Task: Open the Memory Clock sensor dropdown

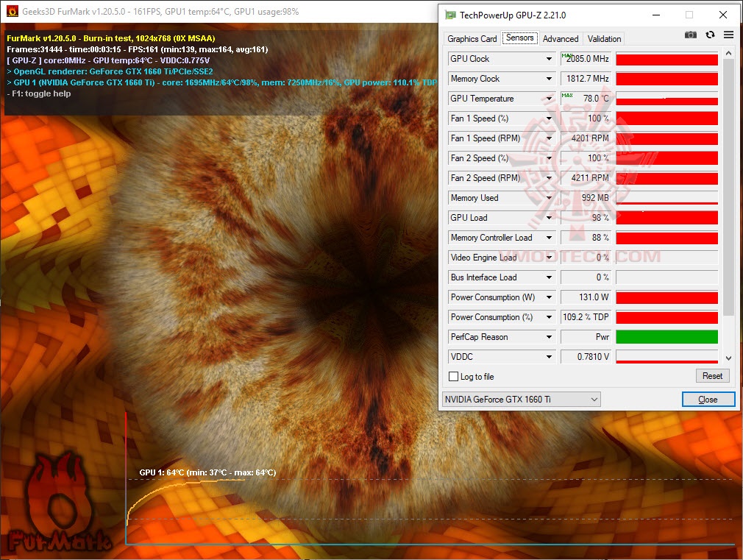Action: [549, 79]
